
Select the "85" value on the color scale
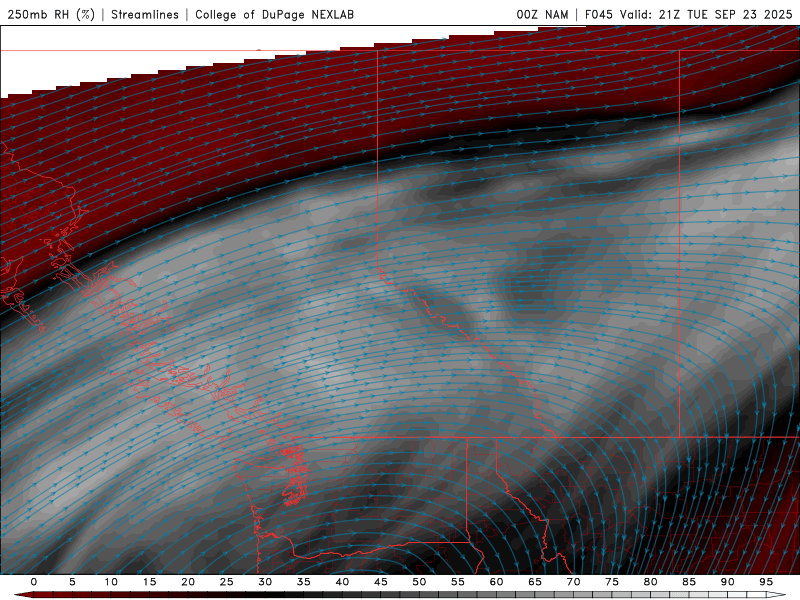coord(689,582)
